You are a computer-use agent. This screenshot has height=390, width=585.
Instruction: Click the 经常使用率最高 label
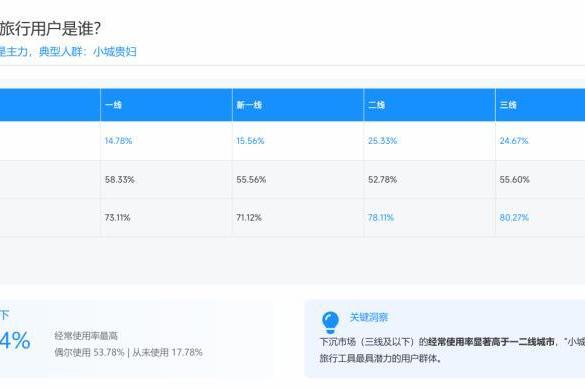click(x=86, y=336)
